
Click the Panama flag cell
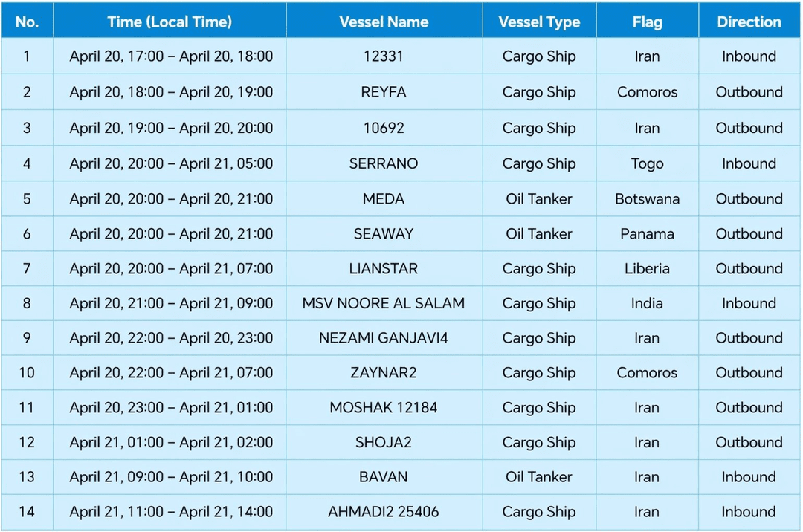pyautogui.click(x=647, y=234)
